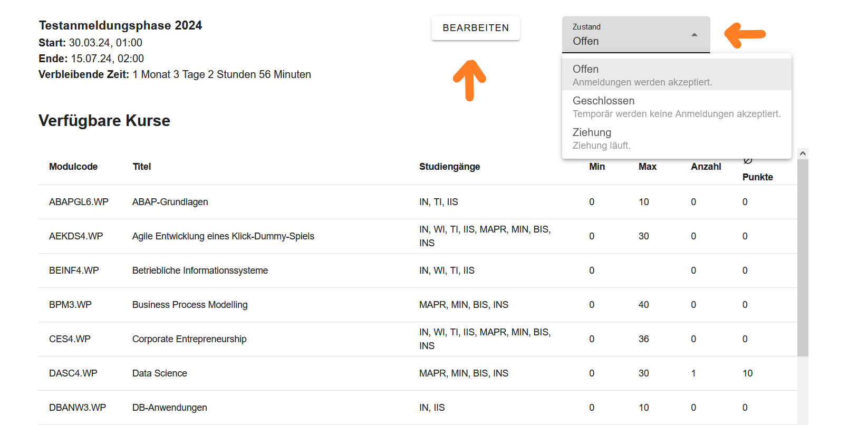Click the Modulcode column header
The height and width of the screenshot is (425, 868).
coord(73,167)
